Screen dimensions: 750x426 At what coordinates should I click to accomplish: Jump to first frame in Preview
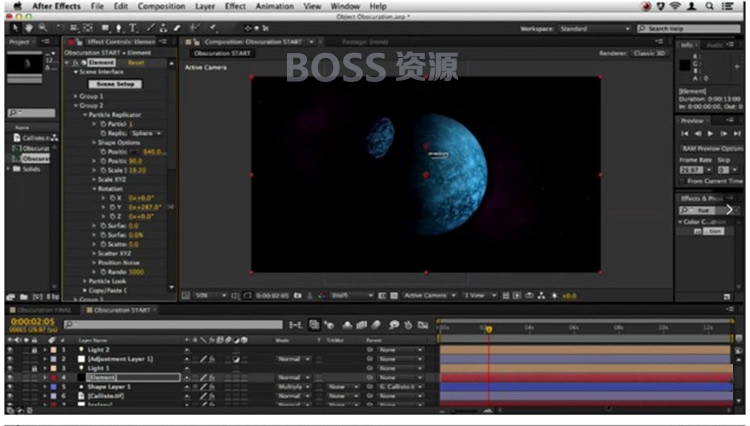click(x=685, y=134)
